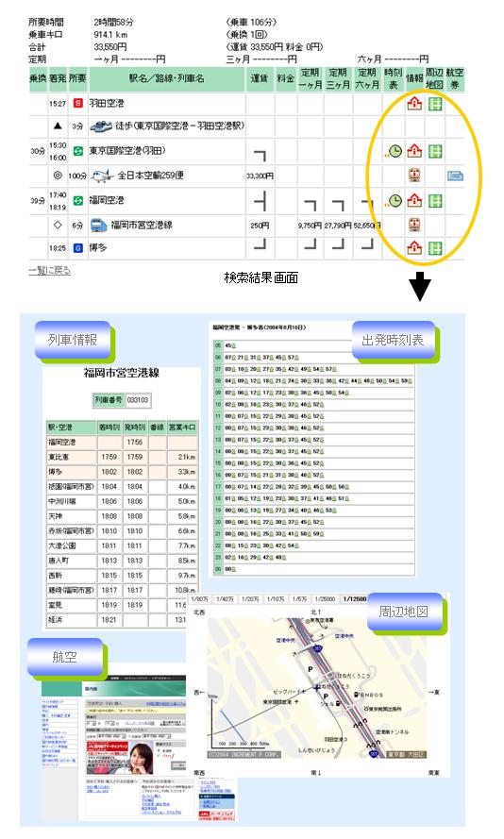Viewport: 504px width, 839px height.
Task: Pan map east with →東 link
Action: tap(434, 693)
